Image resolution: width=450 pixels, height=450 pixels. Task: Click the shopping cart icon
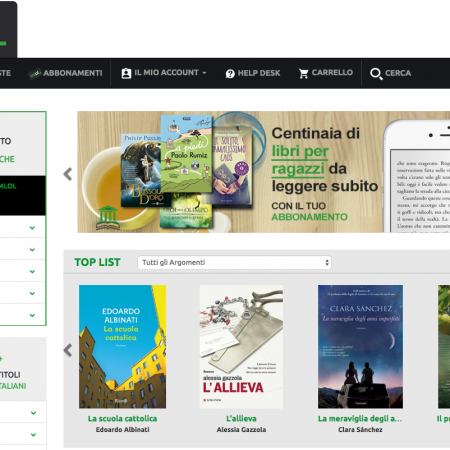tap(303, 73)
